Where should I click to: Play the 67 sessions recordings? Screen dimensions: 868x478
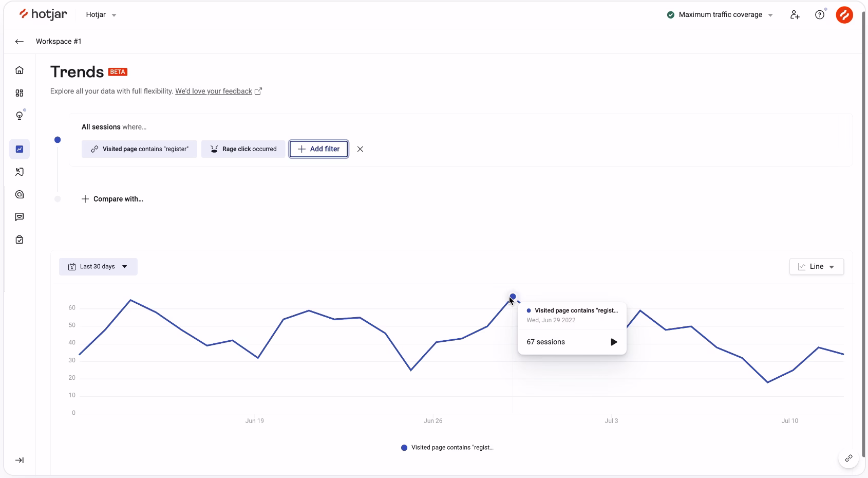[x=613, y=342]
